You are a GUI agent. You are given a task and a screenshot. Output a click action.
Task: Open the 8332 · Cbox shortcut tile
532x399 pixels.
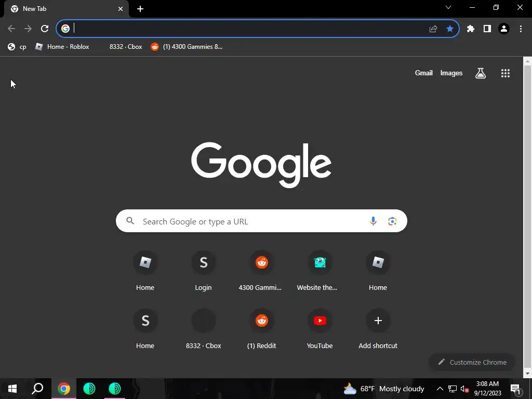pos(203,328)
